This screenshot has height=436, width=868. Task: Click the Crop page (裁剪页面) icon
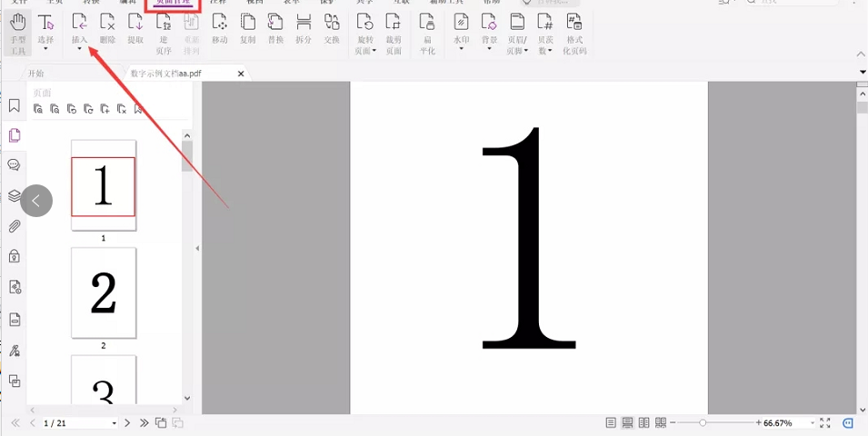pos(393,32)
